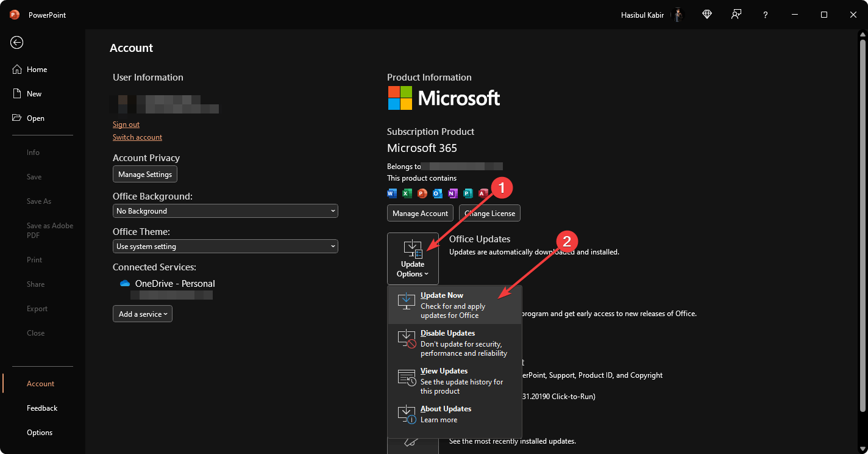Click the Disable Updates icon
This screenshot has width=868, height=454.
tap(407, 339)
